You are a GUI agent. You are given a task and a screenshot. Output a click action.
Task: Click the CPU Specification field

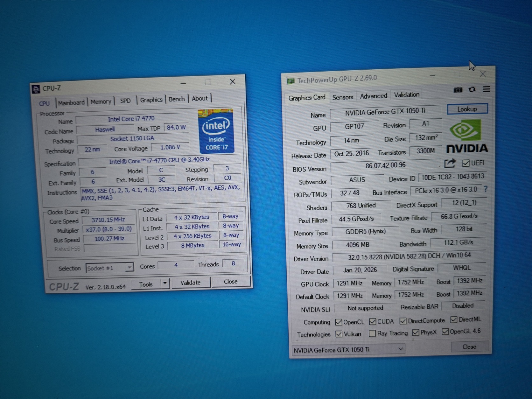click(x=159, y=160)
